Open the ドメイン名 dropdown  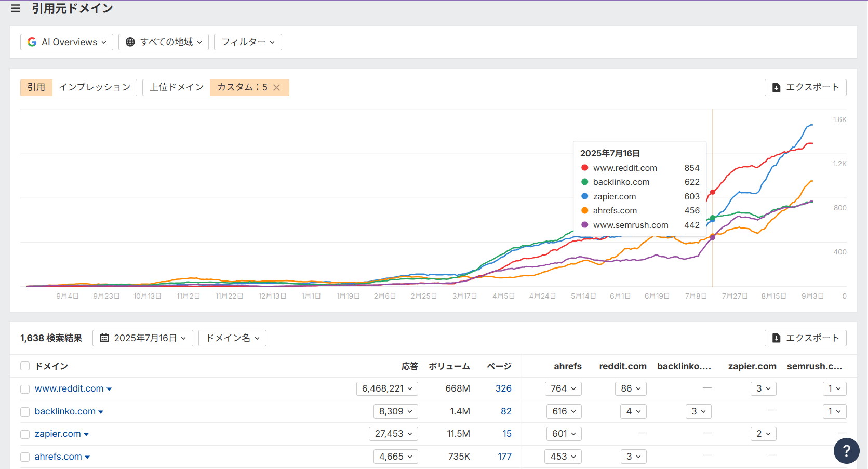[232, 338]
